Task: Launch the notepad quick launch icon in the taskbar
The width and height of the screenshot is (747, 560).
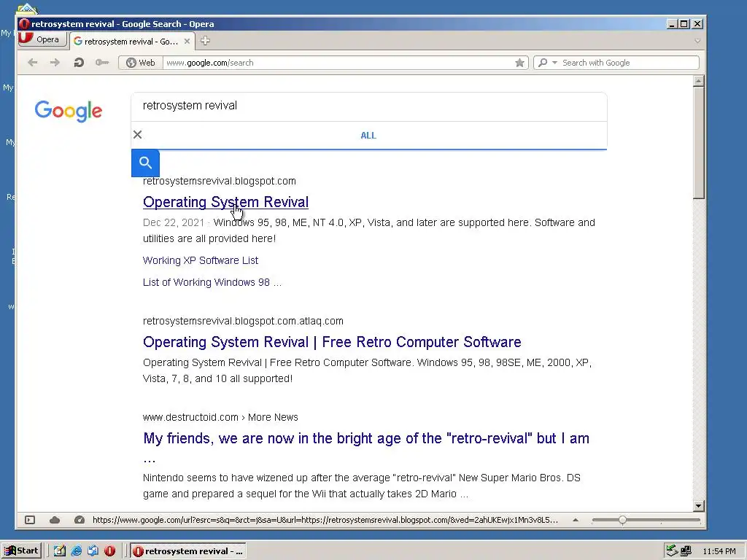Action: coord(60,551)
